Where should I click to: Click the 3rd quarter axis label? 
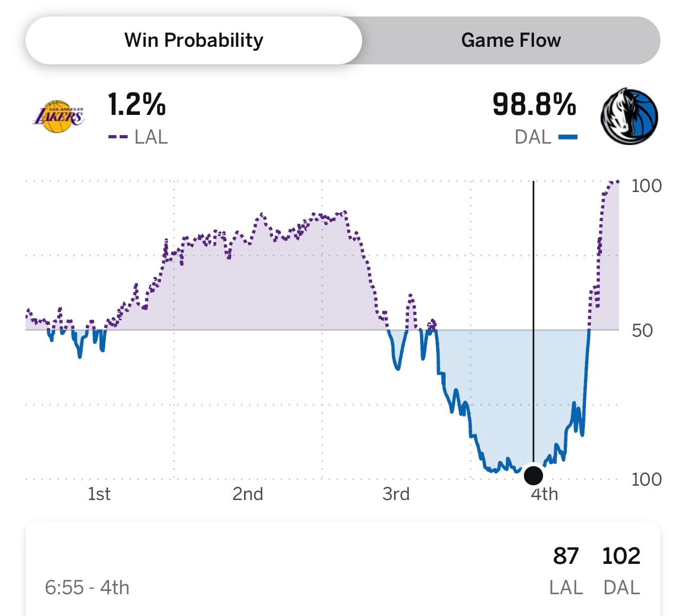pos(396,494)
